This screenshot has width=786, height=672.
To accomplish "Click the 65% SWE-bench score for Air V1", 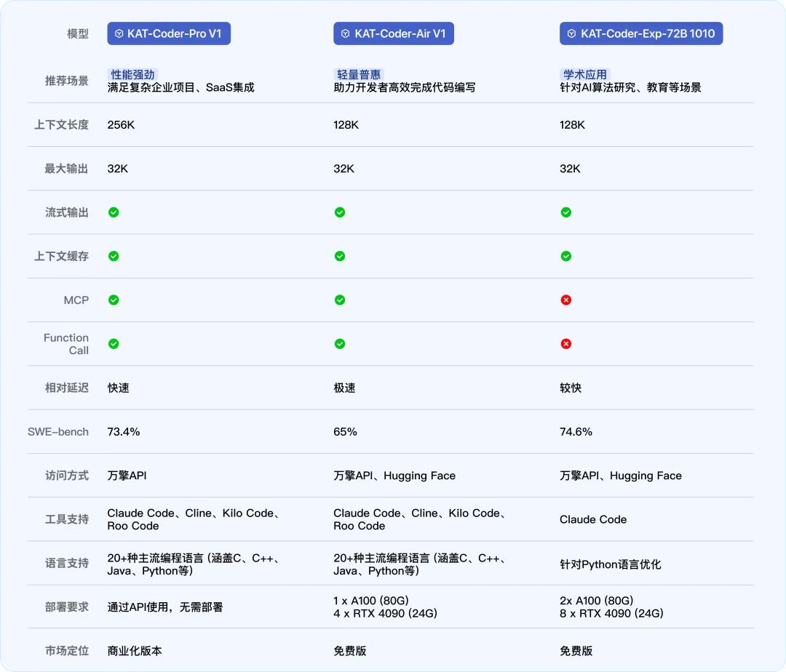I will [x=344, y=431].
